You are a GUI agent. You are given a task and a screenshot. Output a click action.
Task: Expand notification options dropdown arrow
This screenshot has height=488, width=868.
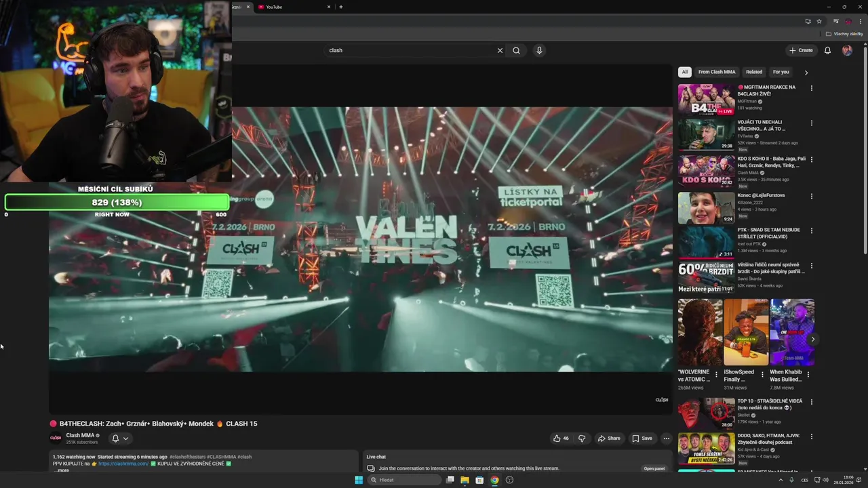[x=125, y=439]
